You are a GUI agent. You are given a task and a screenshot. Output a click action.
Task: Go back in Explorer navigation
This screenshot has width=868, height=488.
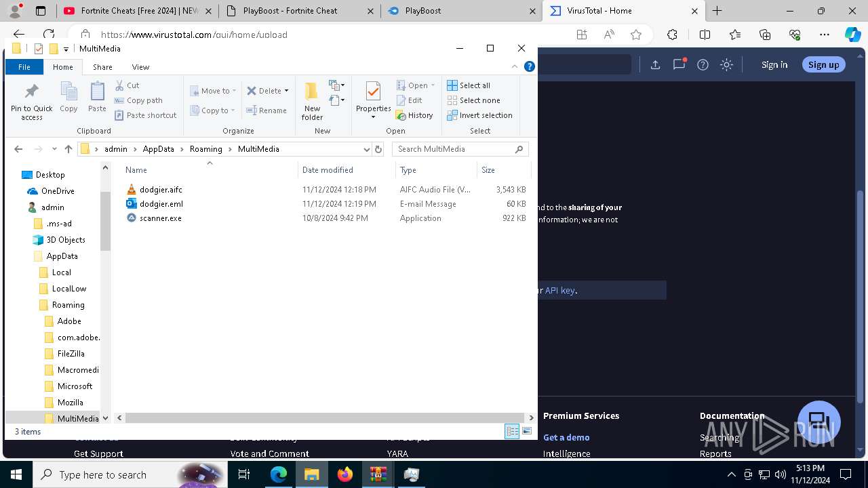click(18, 149)
